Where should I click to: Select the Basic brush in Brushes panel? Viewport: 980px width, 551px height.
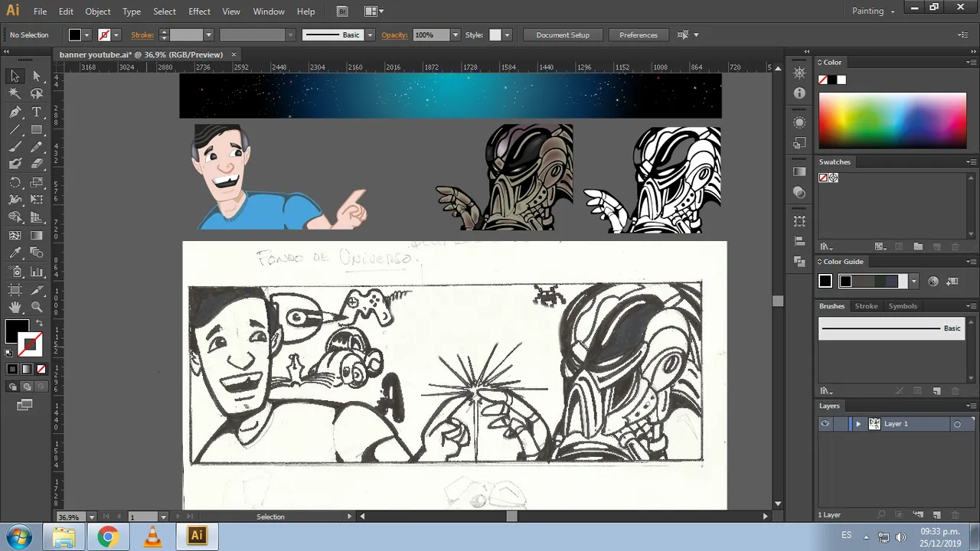(892, 328)
